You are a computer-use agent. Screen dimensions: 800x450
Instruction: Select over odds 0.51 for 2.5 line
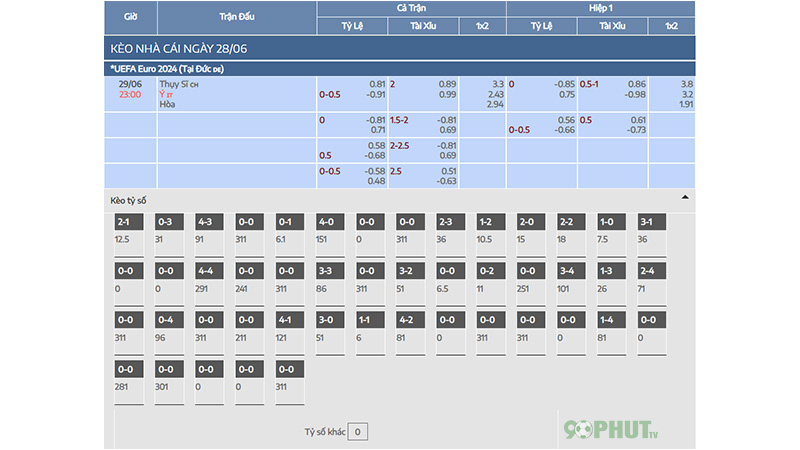[x=448, y=171]
